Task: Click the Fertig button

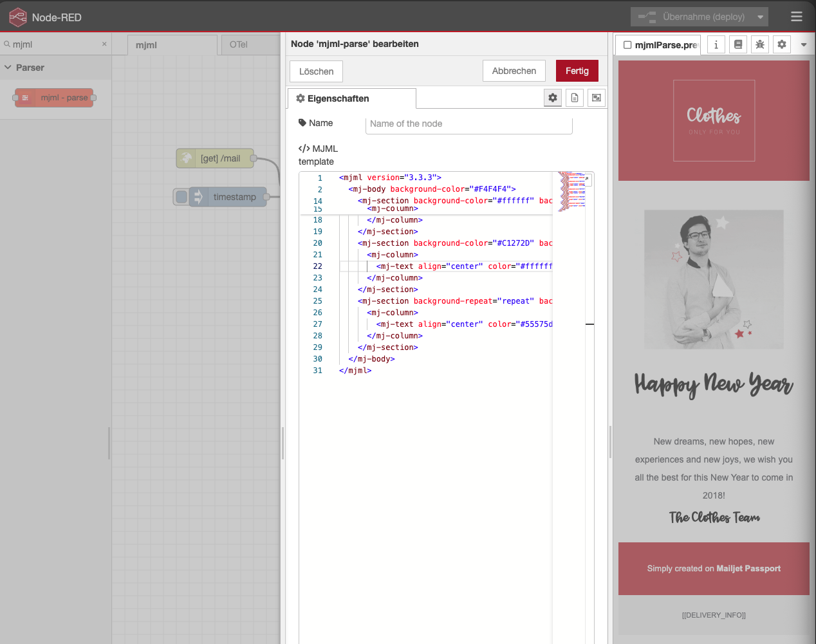Action: [577, 71]
